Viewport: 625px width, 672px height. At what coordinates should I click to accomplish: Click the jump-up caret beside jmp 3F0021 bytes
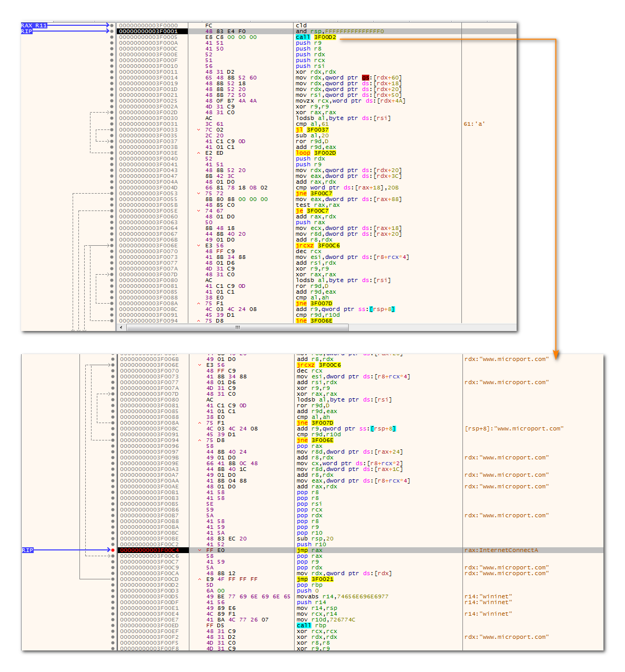199,579
